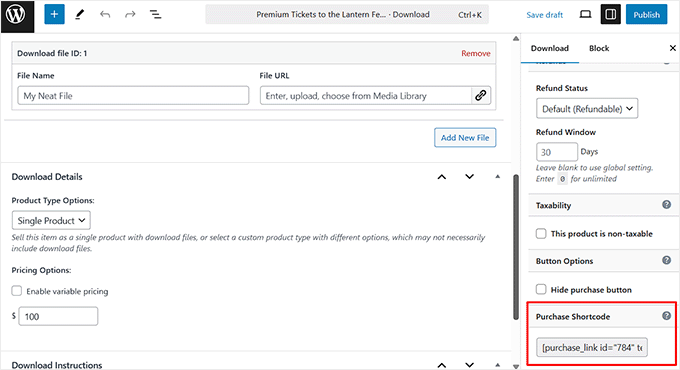Remove download file ID 1
680x370 pixels.
point(476,53)
